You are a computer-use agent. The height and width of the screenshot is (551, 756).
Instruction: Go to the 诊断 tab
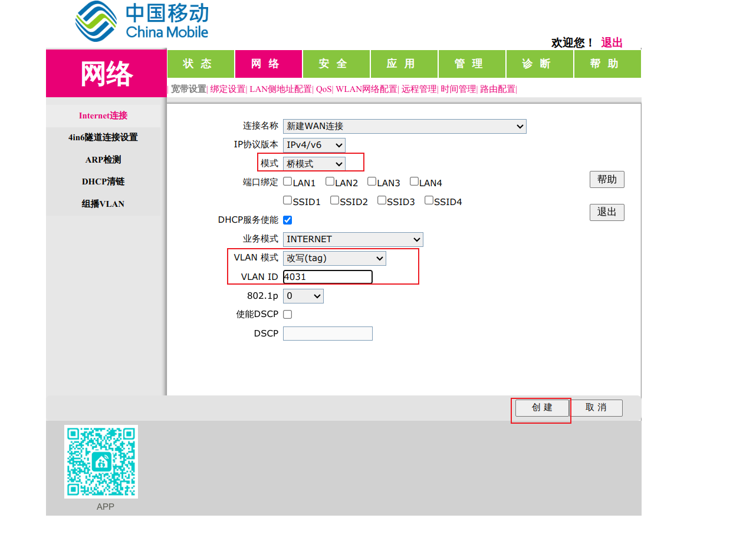pos(540,64)
